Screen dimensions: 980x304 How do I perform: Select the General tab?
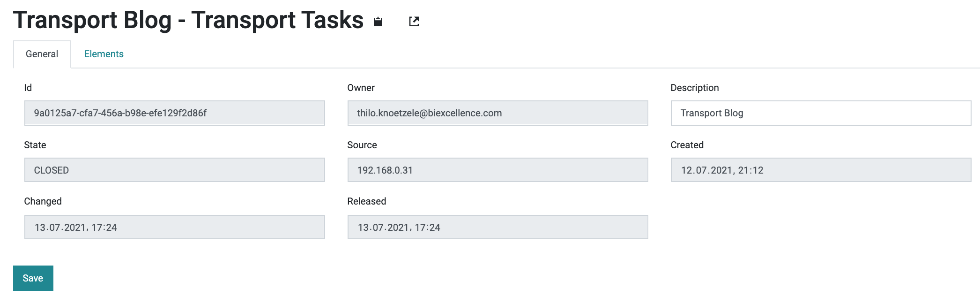tap(42, 54)
